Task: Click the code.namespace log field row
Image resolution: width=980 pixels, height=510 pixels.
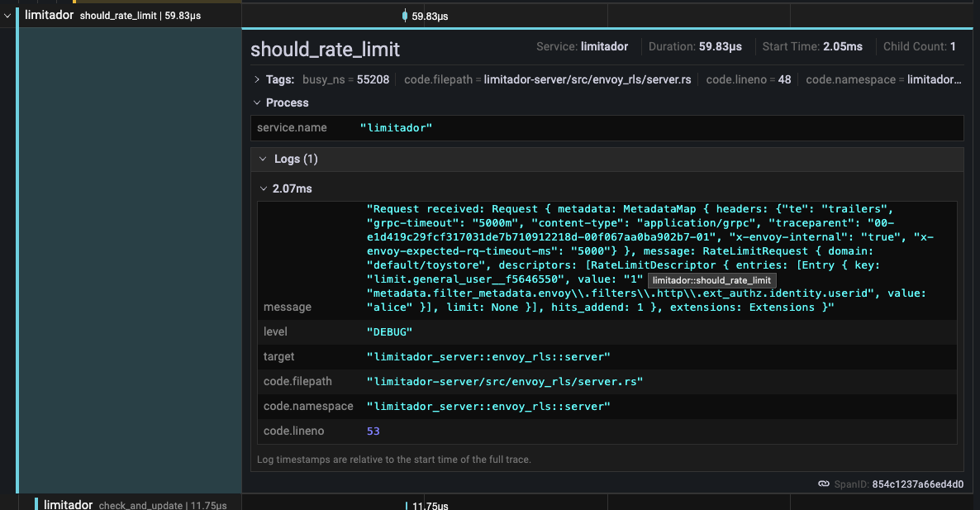Action: tap(607, 406)
